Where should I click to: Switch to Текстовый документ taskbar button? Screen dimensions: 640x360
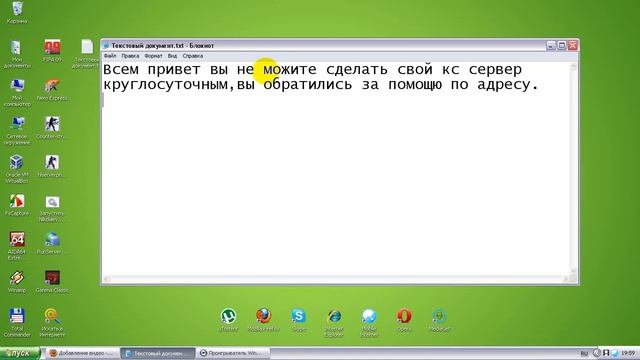coord(158,353)
